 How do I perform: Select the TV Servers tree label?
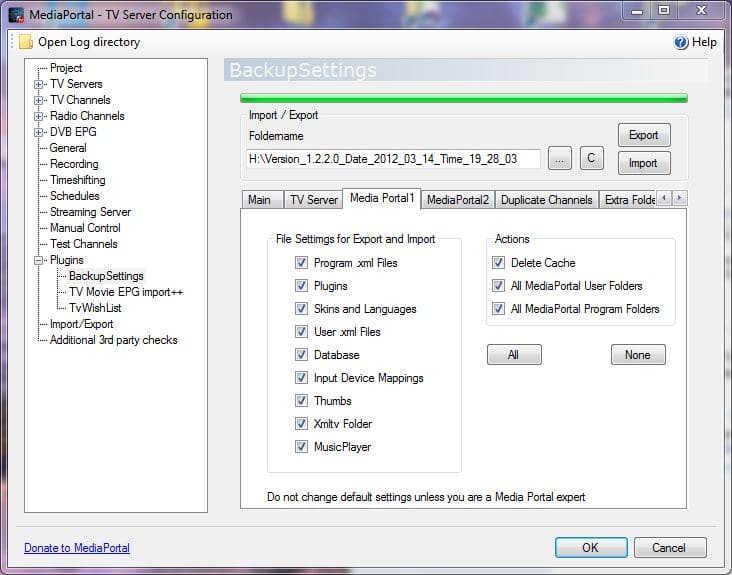76,84
